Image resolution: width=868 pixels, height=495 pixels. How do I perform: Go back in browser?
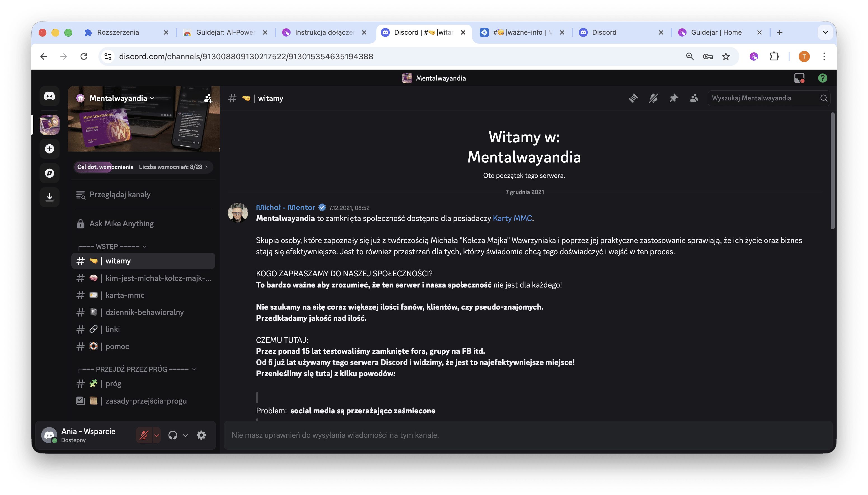(x=44, y=56)
